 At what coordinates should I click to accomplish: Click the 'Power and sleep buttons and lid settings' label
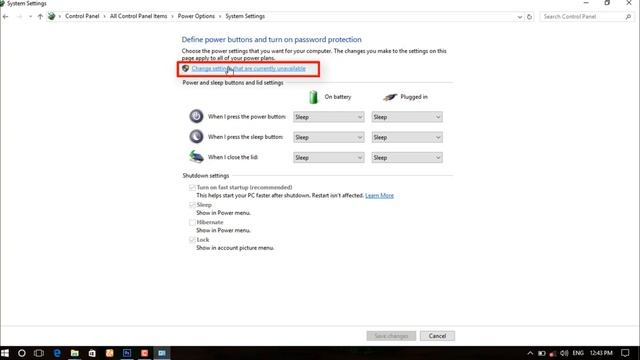point(233,83)
